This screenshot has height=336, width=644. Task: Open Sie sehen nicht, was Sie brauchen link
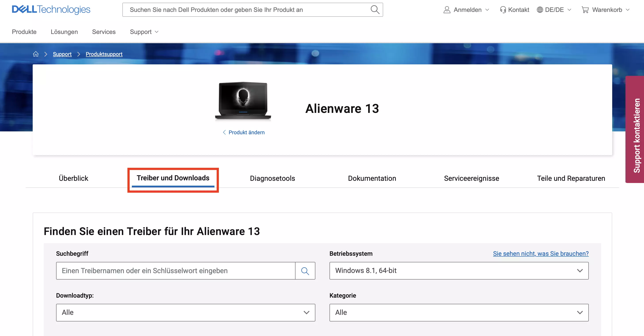click(x=540, y=254)
